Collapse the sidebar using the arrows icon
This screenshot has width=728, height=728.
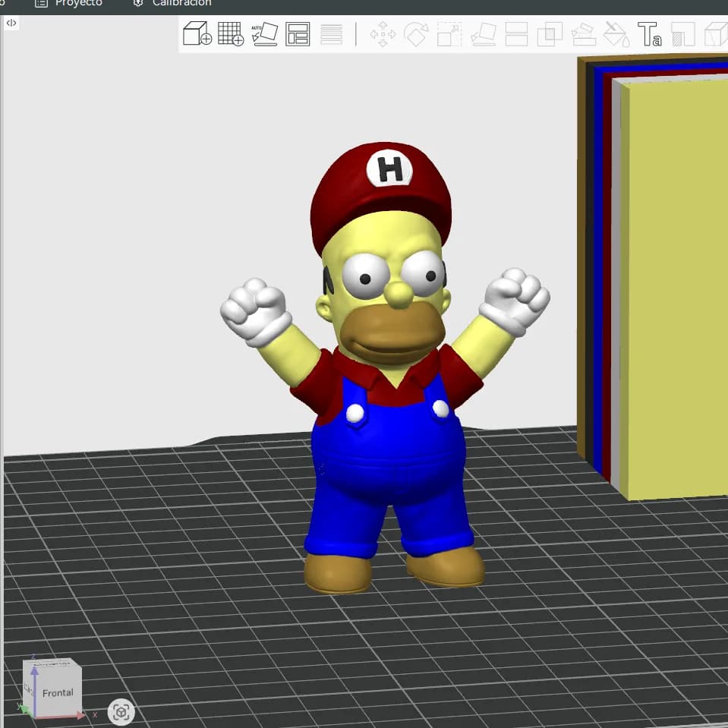click(11, 23)
